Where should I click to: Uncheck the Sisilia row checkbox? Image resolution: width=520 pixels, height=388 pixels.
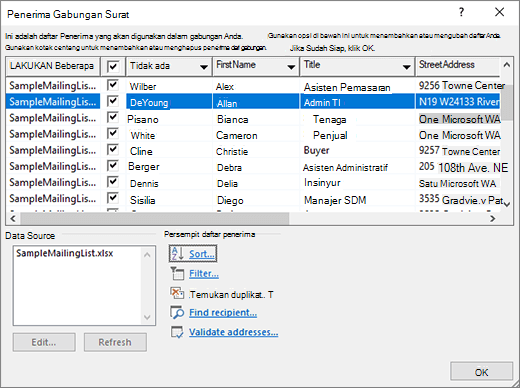pyautogui.click(x=113, y=198)
